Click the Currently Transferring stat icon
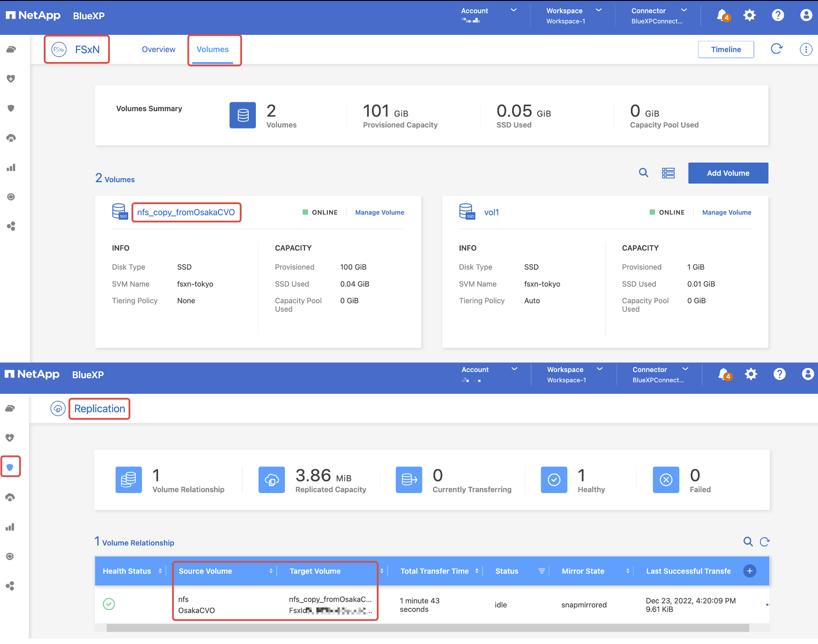Screen dimensions: 818x644 pyautogui.click(x=409, y=480)
